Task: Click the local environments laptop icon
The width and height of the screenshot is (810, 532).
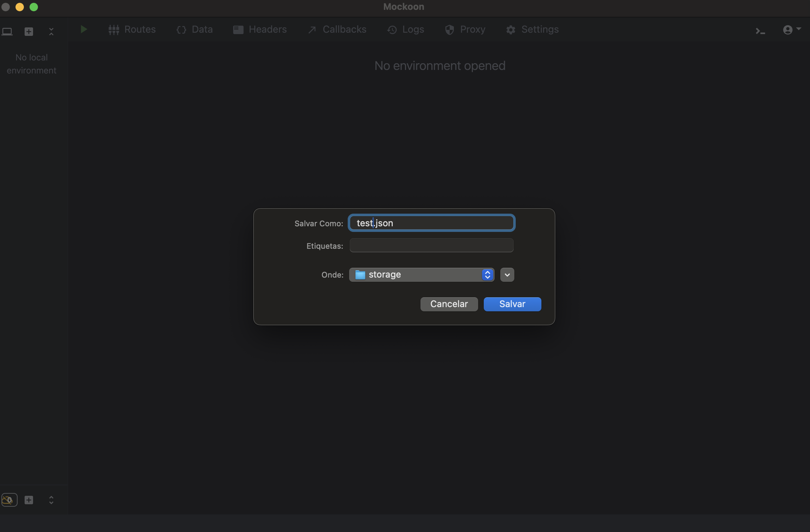Action: (x=7, y=32)
